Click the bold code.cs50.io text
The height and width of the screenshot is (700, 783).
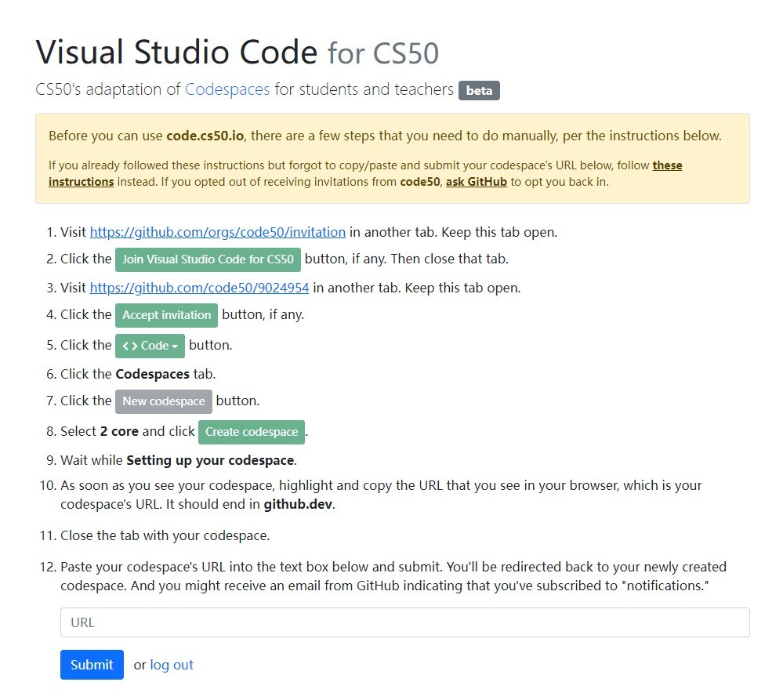[205, 136]
